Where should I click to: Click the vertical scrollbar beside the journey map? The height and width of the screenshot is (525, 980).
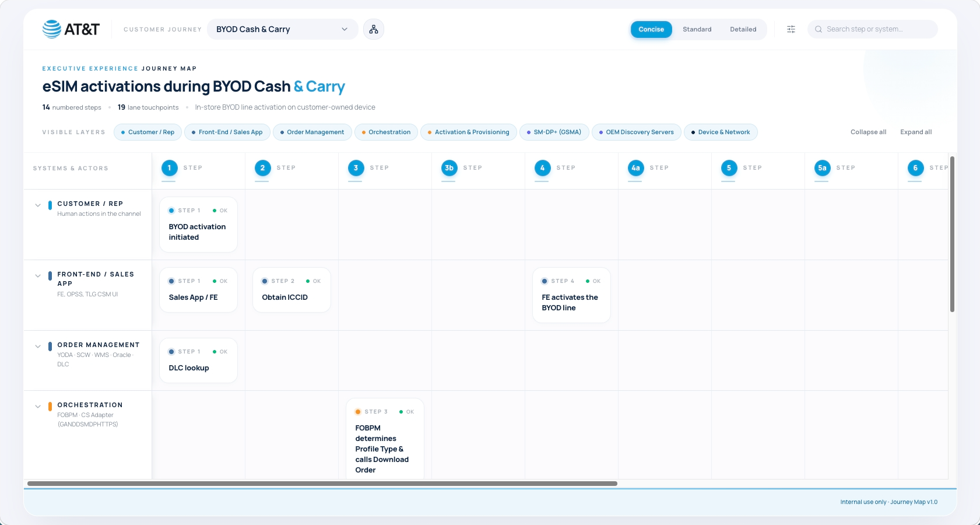coord(952,234)
